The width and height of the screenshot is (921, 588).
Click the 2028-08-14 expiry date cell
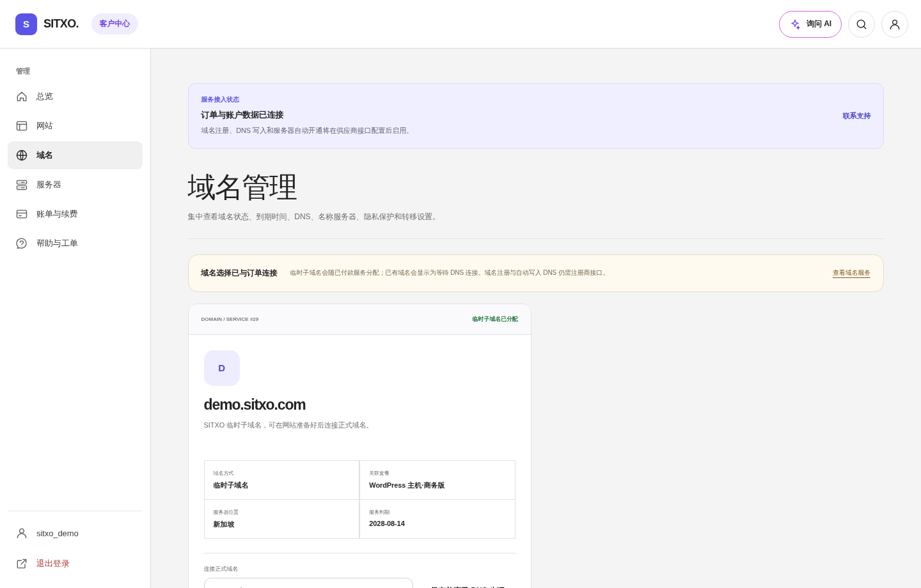(x=437, y=519)
